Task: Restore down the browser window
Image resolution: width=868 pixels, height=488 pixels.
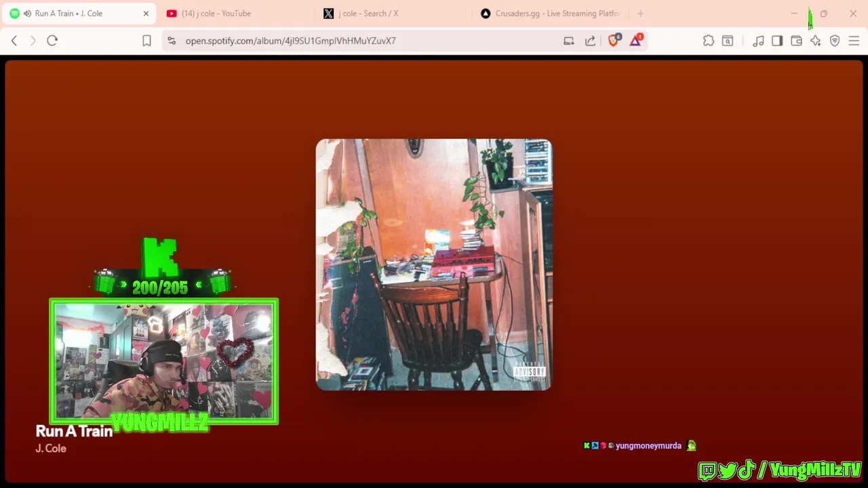Action: tap(824, 14)
